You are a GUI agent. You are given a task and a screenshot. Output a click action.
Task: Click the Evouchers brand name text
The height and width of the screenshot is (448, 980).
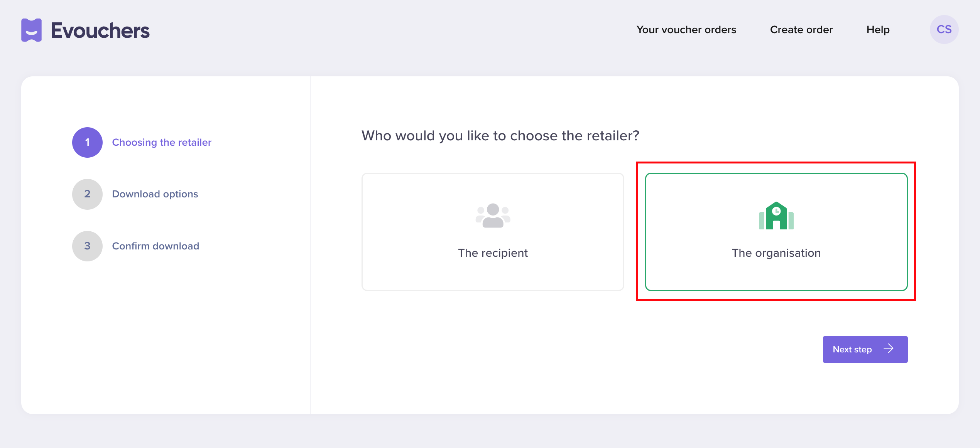100,30
